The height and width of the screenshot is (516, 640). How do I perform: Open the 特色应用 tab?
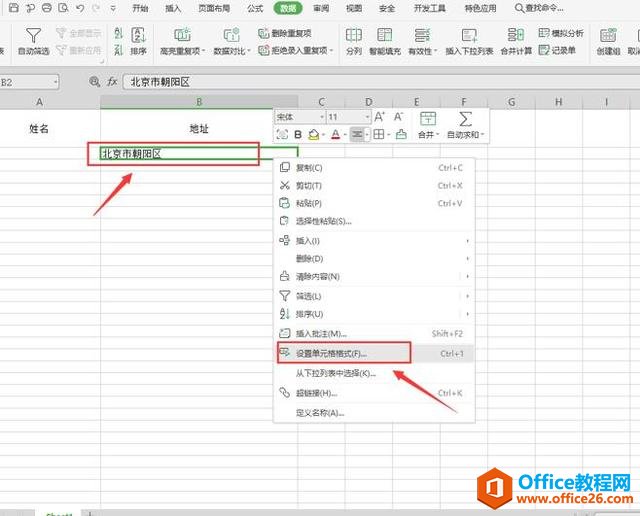(x=480, y=8)
